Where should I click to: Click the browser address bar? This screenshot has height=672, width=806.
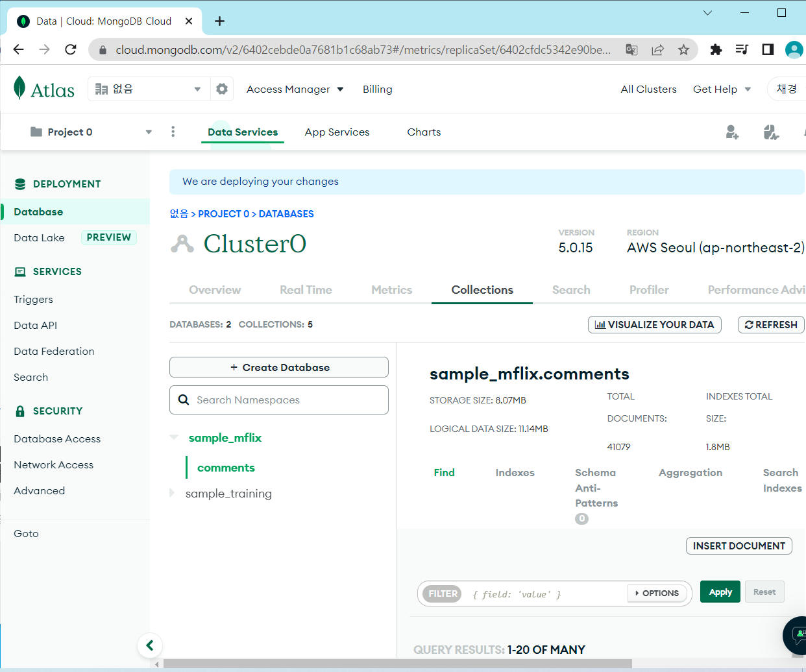(363, 50)
